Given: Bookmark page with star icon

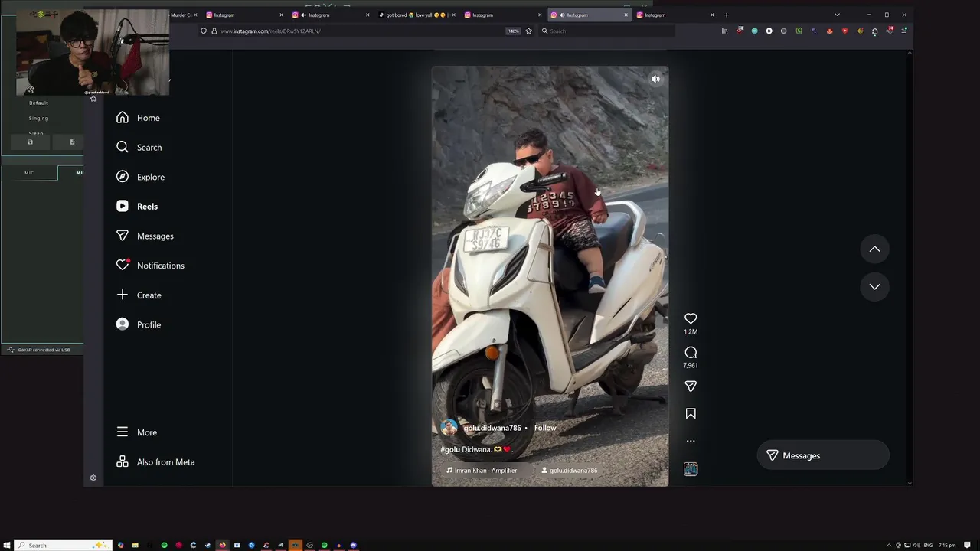Looking at the screenshot, I should [528, 31].
